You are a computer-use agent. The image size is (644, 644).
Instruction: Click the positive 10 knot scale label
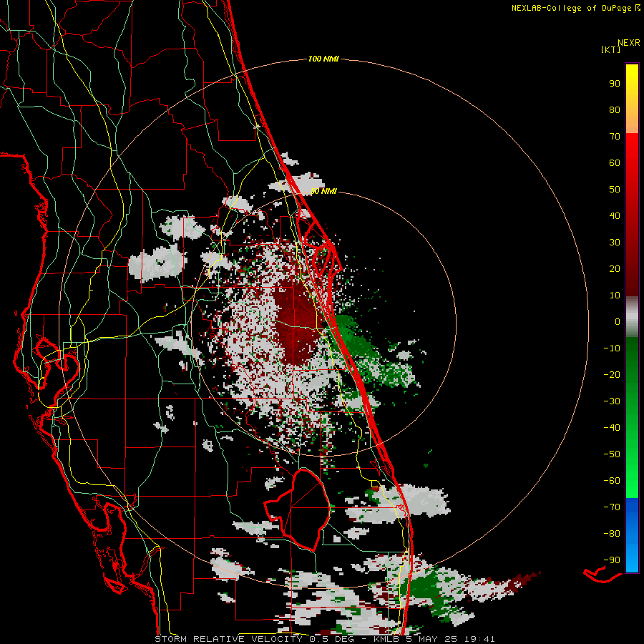[x=615, y=296]
